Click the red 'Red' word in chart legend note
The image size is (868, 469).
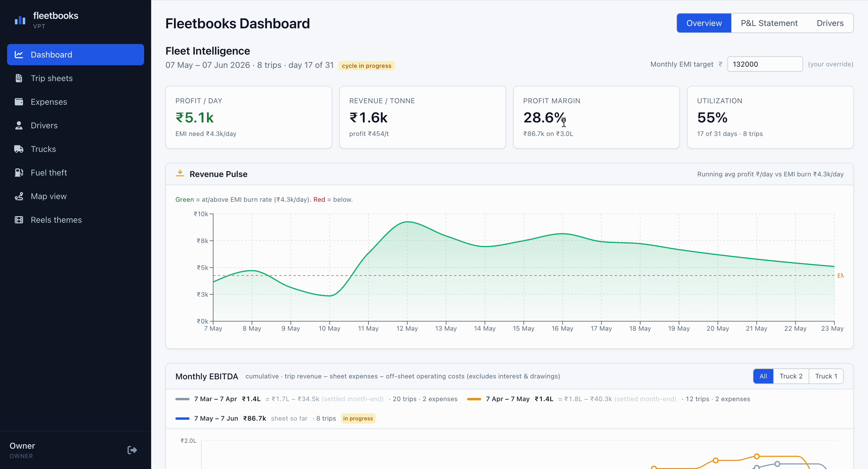pyautogui.click(x=319, y=199)
